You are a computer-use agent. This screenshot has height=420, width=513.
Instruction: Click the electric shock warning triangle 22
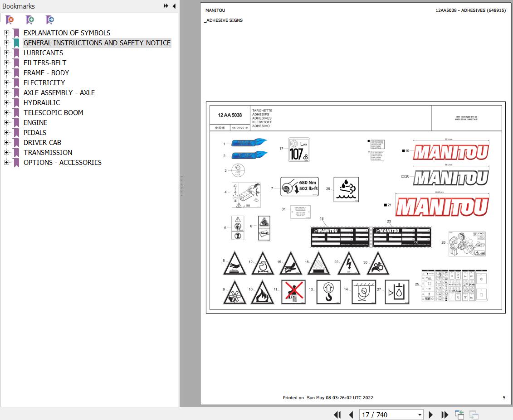click(x=349, y=263)
